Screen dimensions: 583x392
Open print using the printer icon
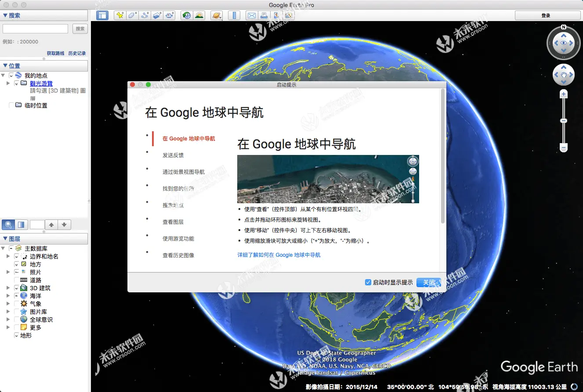(x=264, y=15)
